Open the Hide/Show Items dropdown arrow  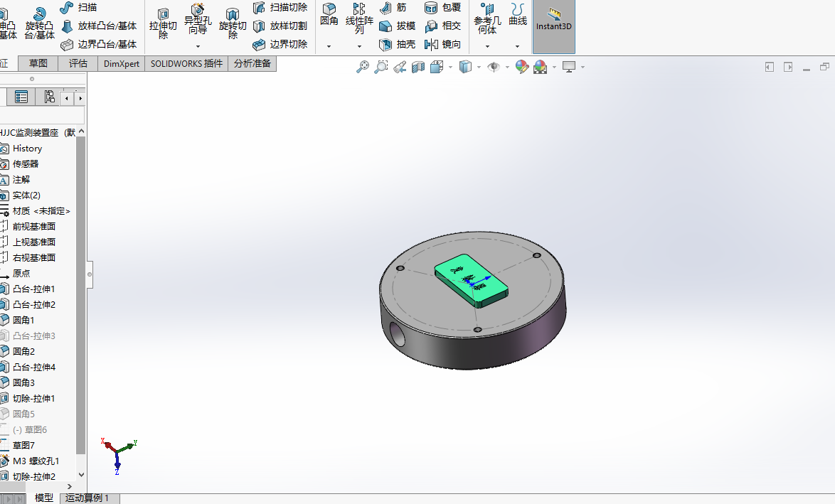point(507,67)
